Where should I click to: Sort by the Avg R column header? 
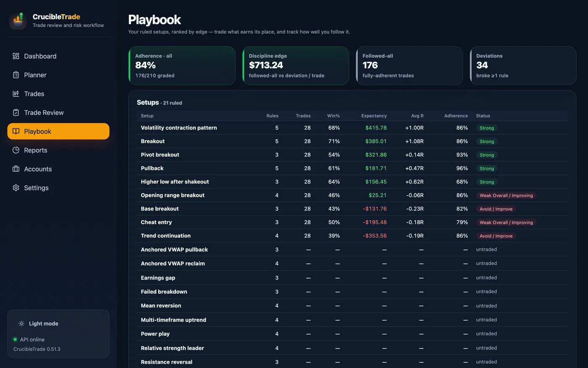417,116
